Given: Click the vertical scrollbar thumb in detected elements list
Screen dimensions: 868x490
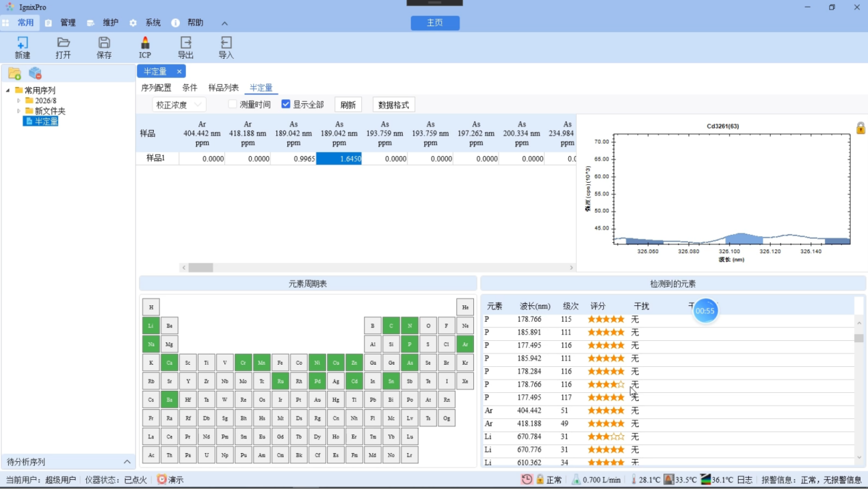Looking at the screenshot, I should pyautogui.click(x=859, y=338).
